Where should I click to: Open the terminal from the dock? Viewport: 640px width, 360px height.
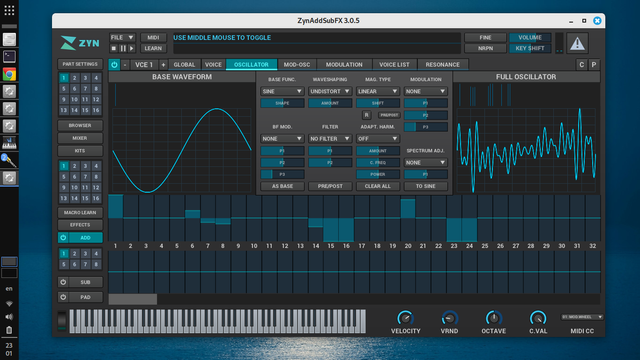click(x=9, y=56)
